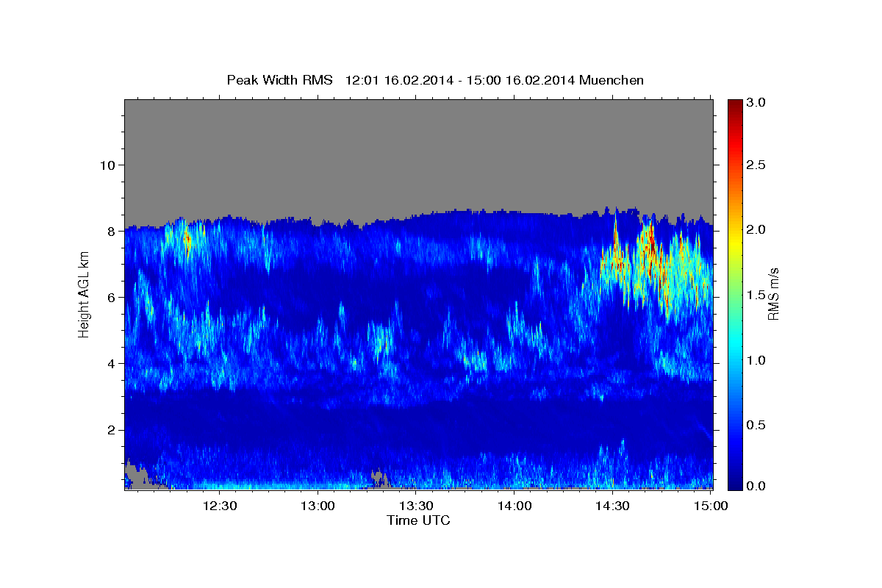882x588 pixels.
Task: Click the colorbar value 1.5
Action: pos(756,294)
